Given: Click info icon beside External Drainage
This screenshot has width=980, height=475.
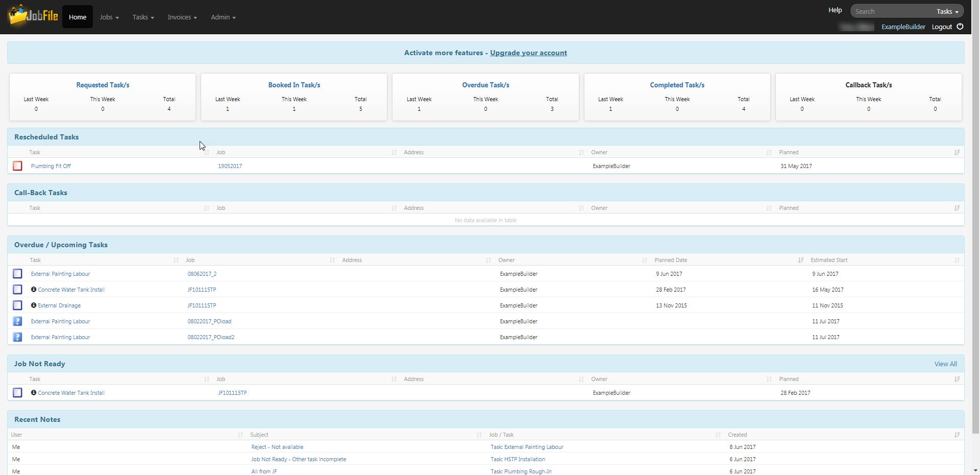Looking at the screenshot, I should (34, 305).
